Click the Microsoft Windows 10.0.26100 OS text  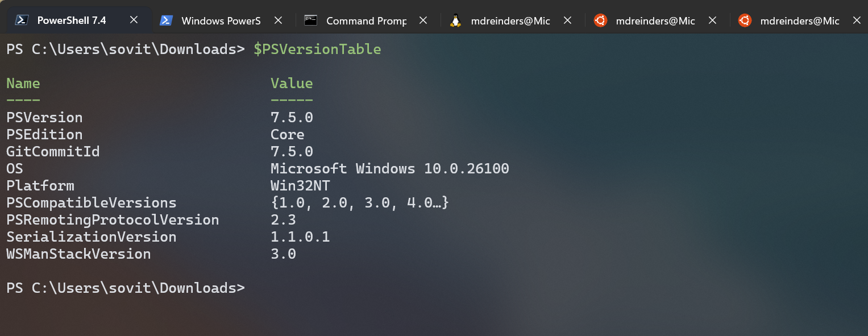pos(390,168)
